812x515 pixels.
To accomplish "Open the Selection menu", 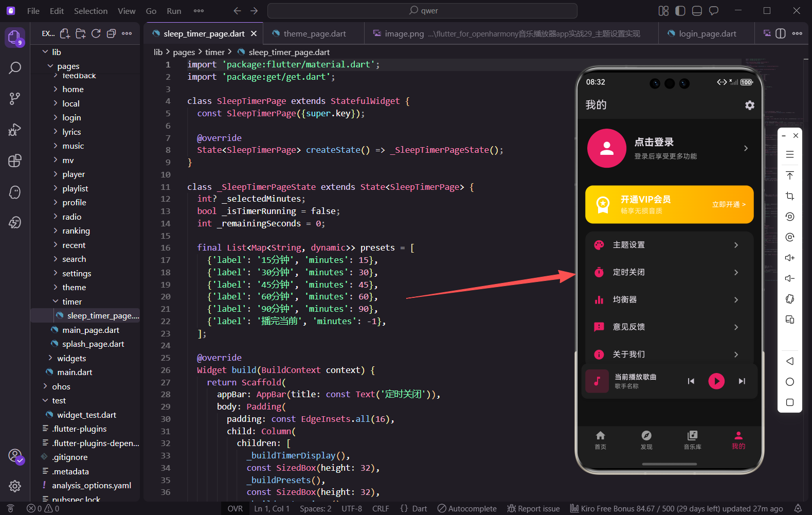I will click(x=91, y=11).
